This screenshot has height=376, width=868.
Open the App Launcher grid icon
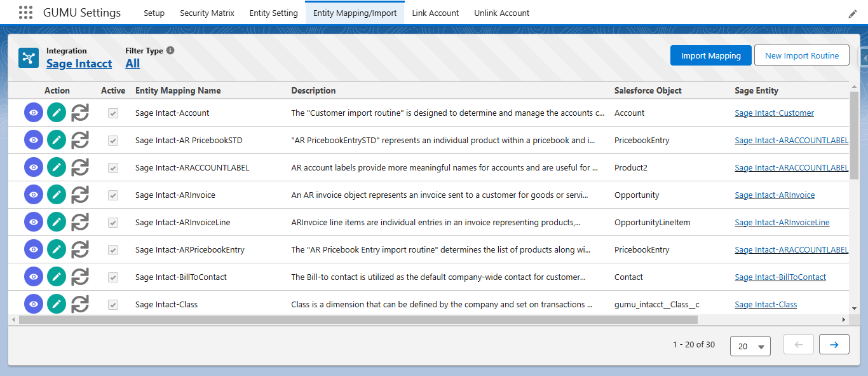pyautogui.click(x=25, y=13)
